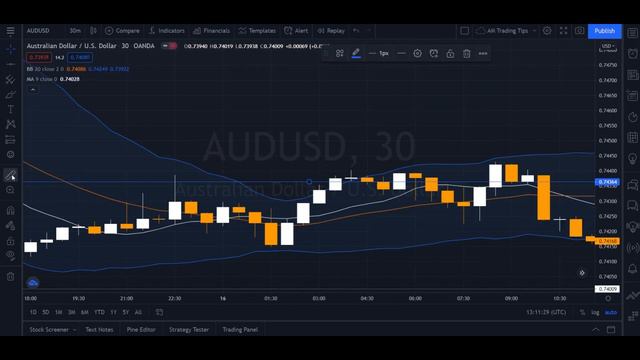Click the blue buy price button
Screen dimensions: 640x360
coord(80,58)
